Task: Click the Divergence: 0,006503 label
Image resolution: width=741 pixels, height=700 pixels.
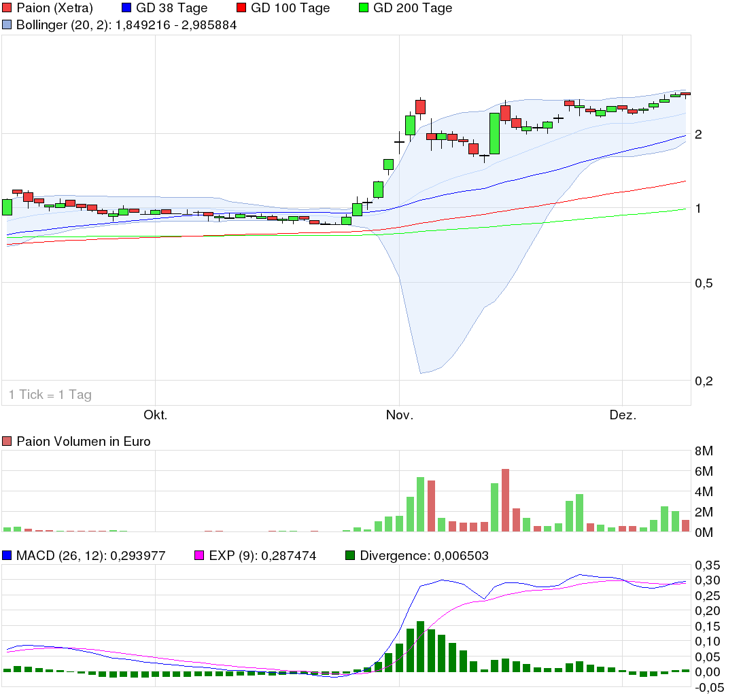Action: (424, 555)
